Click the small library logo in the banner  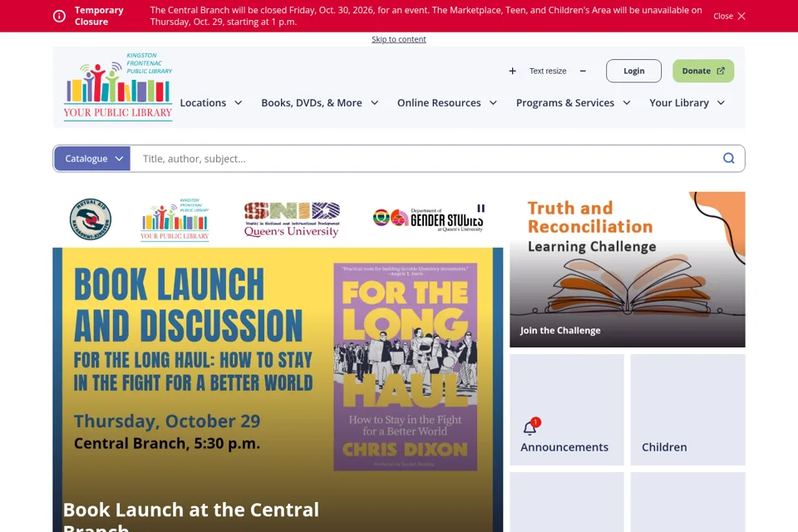coord(175,219)
